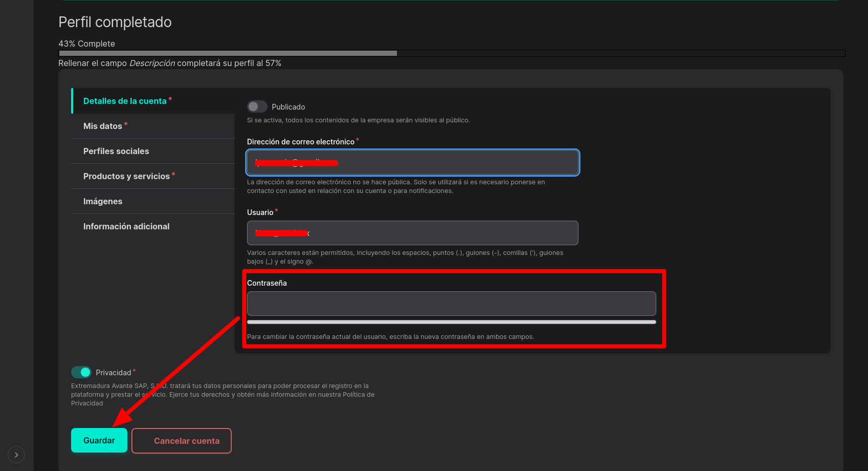
Task: Click the Contraseña password input box
Action: (x=451, y=304)
